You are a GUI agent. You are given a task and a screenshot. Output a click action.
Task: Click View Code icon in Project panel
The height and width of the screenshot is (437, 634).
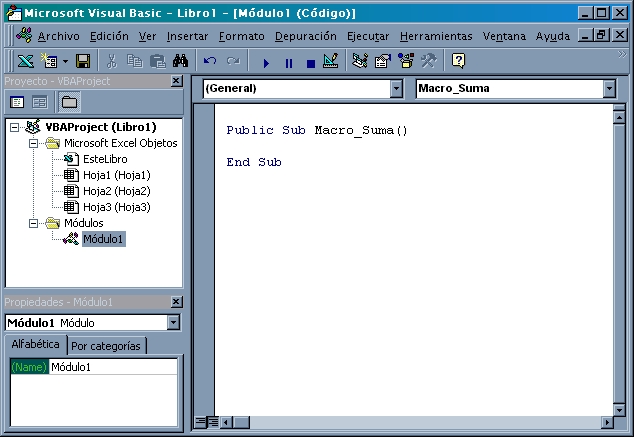click(x=17, y=102)
